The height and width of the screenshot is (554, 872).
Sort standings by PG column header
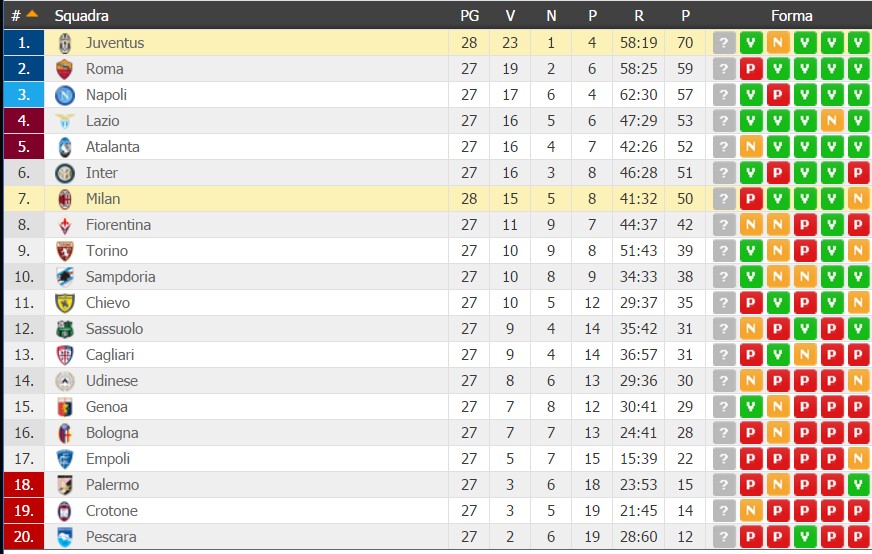click(x=469, y=16)
